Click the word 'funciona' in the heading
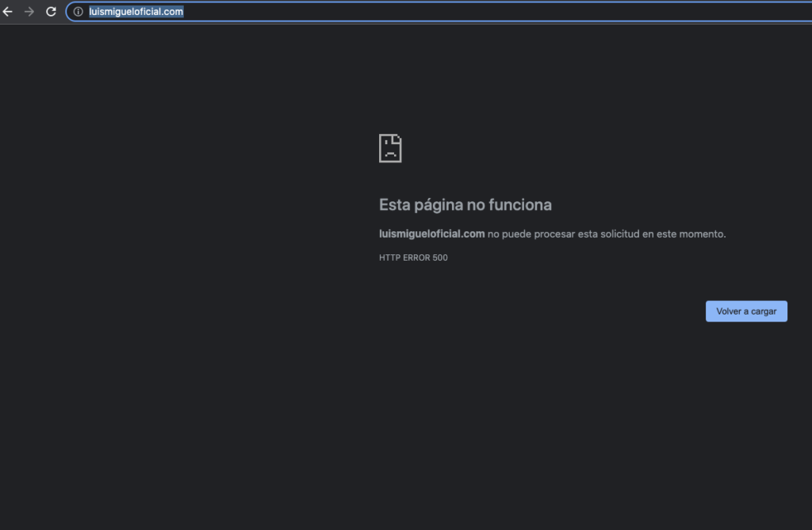Image resolution: width=812 pixels, height=530 pixels. coord(519,205)
